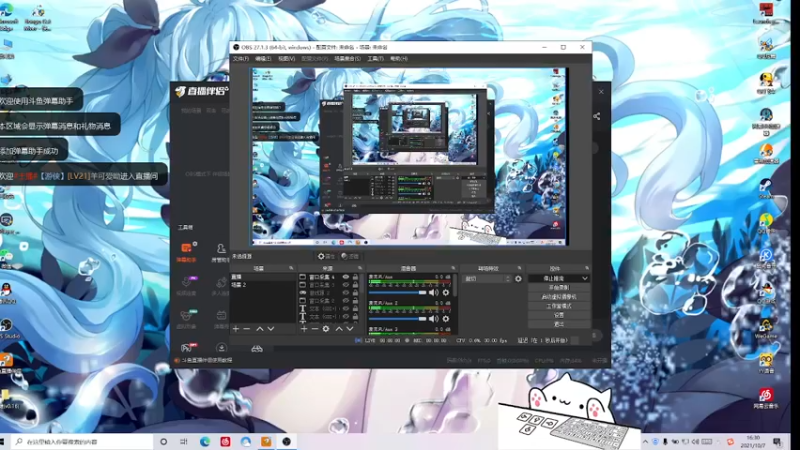Move the selected source down
The height and width of the screenshot is (450, 800).
tap(350, 329)
